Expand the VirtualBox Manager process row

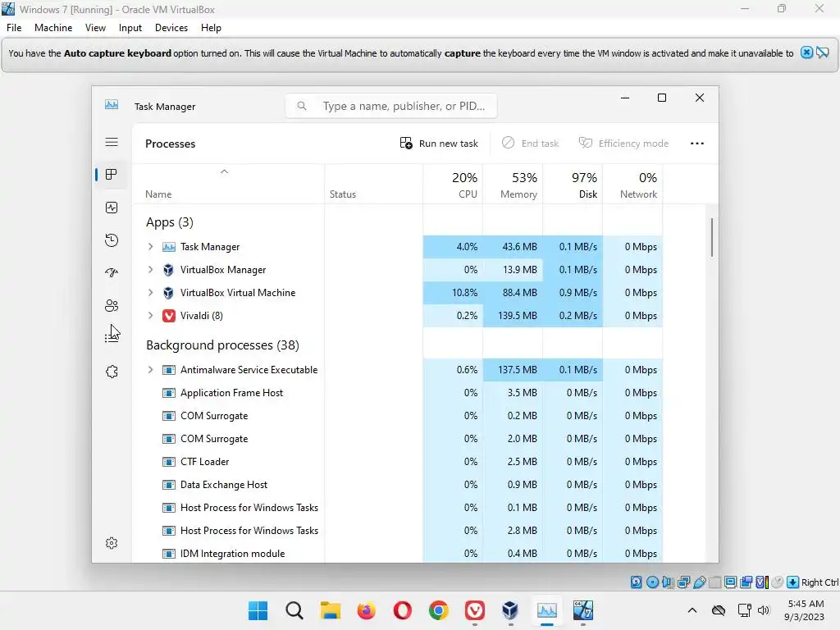pos(151,269)
